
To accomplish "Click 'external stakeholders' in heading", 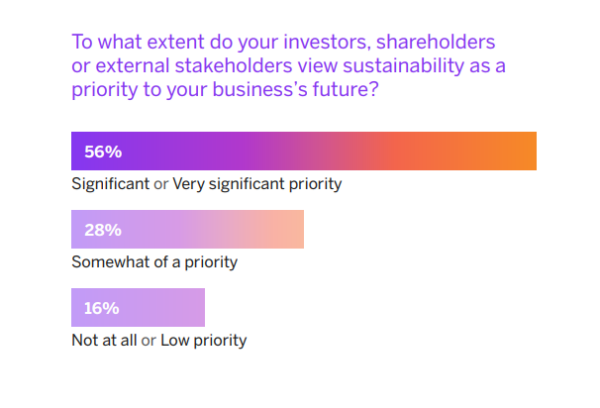I will pyautogui.click(x=194, y=66).
